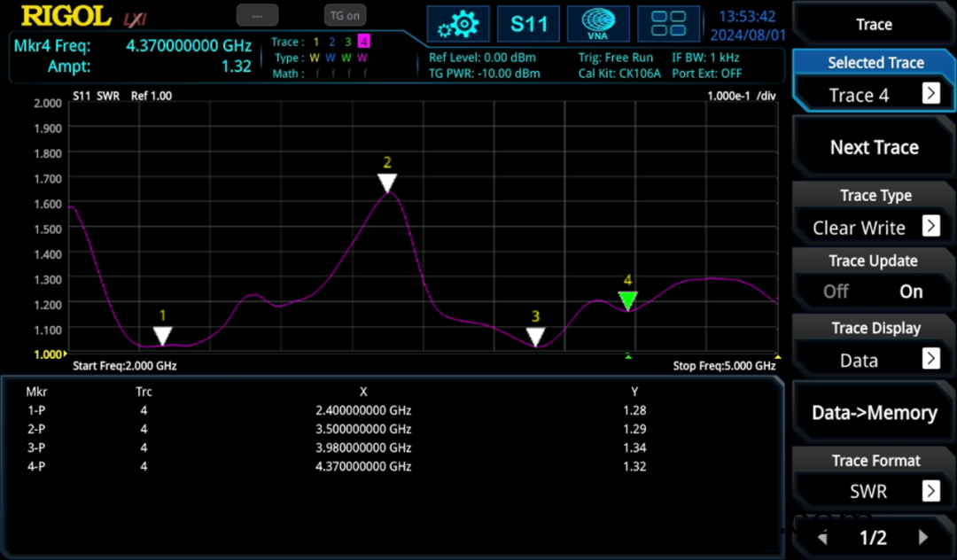Open the Trace Type Clear Write dropdown

[x=930, y=226]
